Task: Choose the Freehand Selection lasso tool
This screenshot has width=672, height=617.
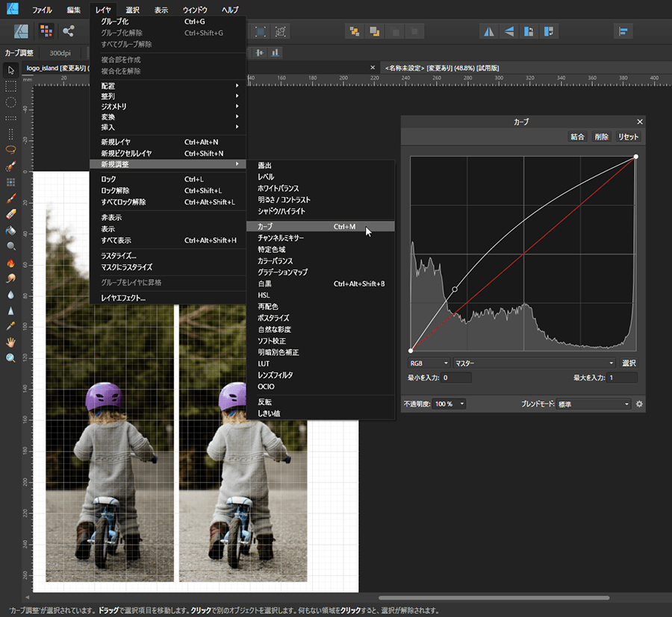Action: click(10, 149)
